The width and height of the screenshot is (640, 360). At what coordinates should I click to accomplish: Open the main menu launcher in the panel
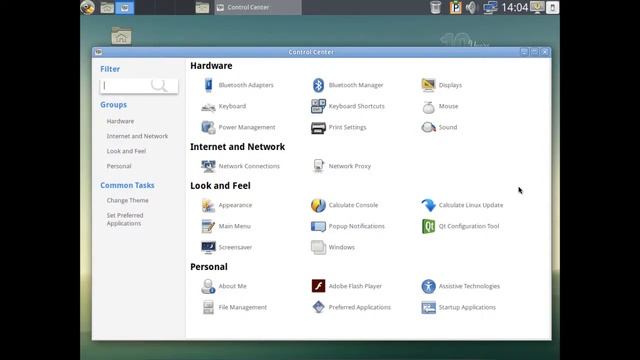[88, 7]
